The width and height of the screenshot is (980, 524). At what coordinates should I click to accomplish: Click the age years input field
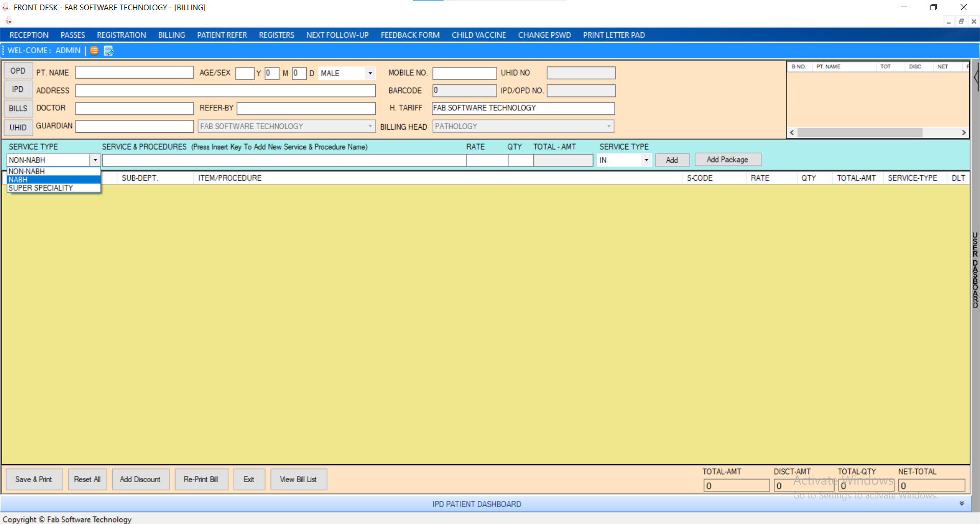click(x=244, y=73)
